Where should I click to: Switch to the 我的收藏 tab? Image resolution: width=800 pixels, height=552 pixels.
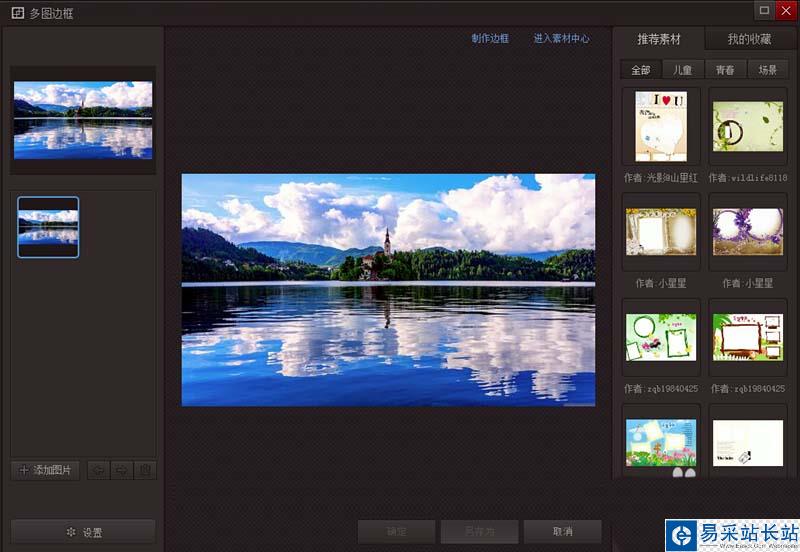pos(749,39)
